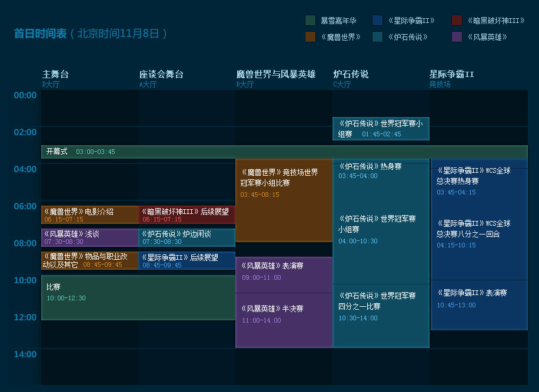The width and height of the screenshot is (539, 392).
Task: Open 《炉石传说》世界冠军赛小组赛 01:45-02:45 block
Action: (381, 129)
